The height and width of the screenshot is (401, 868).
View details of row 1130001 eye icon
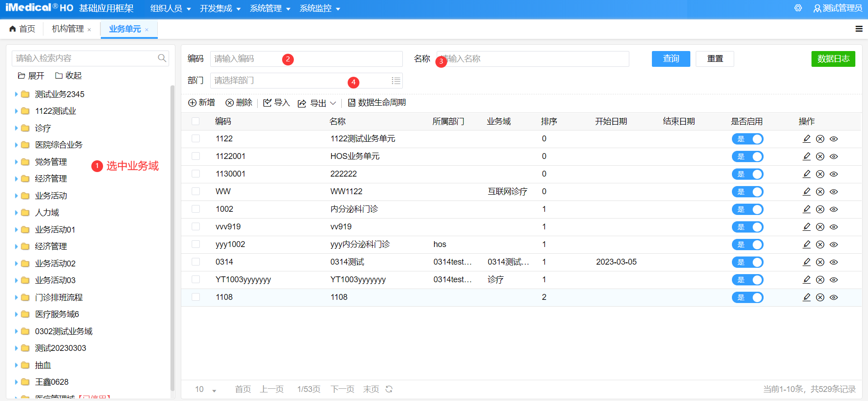pyautogui.click(x=834, y=174)
